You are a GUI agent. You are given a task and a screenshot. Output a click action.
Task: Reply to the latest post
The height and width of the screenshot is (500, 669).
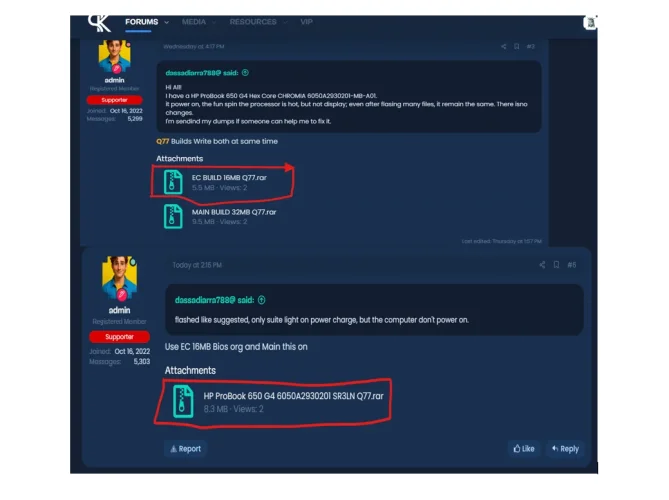coord(565,449)
